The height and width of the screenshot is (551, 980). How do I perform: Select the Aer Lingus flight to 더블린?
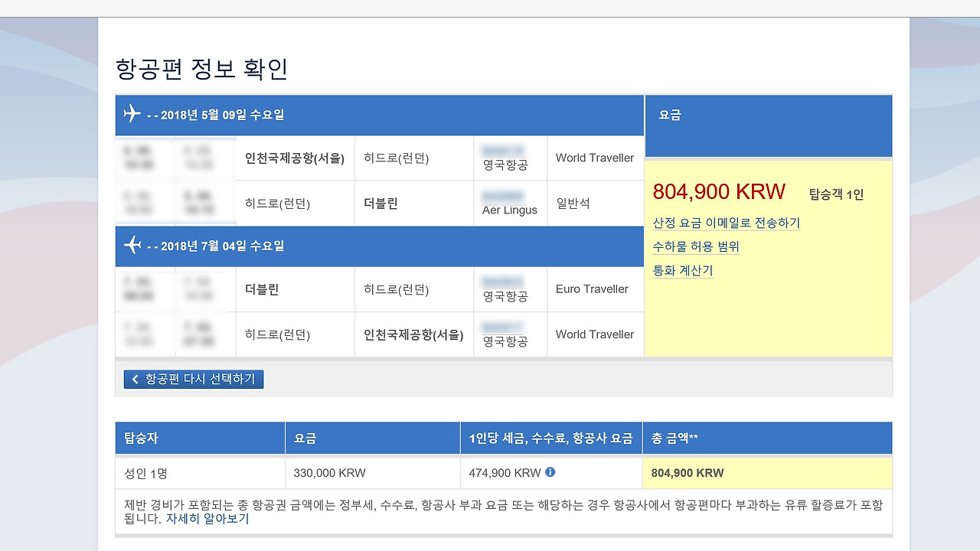[509, 203]
